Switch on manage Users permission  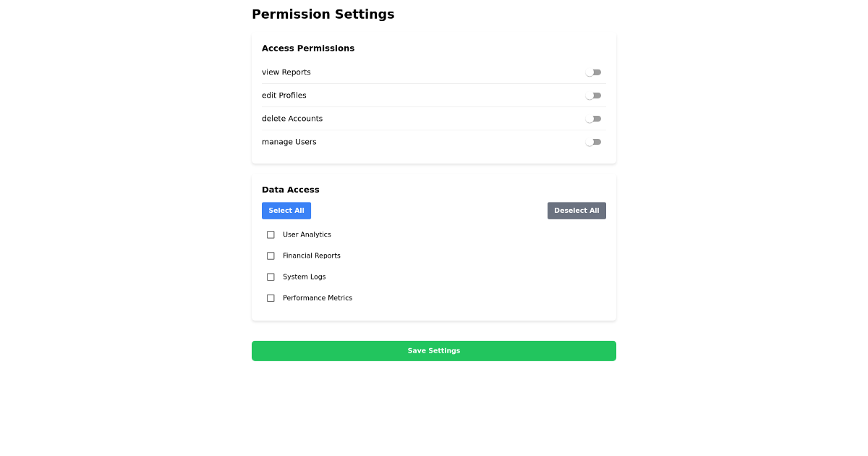(593, 142)
